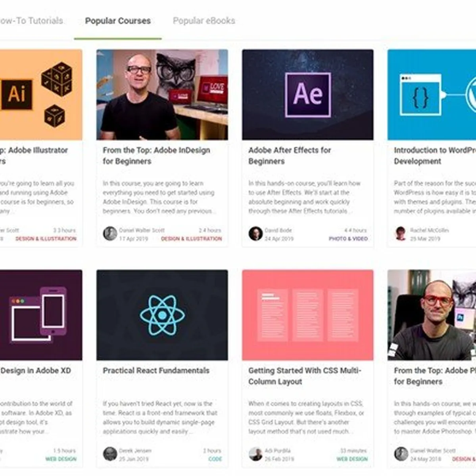This screenshot has width=476, height=476.
Task: Click the 3.3 hours duration on Illustrator card
Action: tap(64, 230)
